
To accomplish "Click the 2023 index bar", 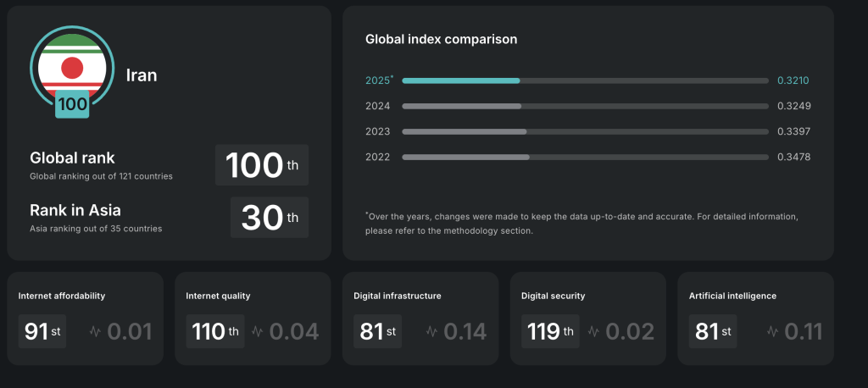I will pyautogui.click(x=585, y=131).
